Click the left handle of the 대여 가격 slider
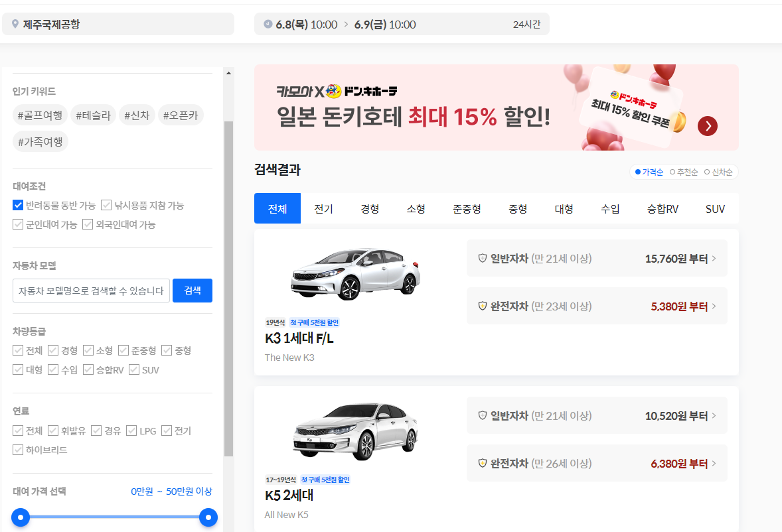This screenshot has height=532, width=782. click(x=21, y=517)
